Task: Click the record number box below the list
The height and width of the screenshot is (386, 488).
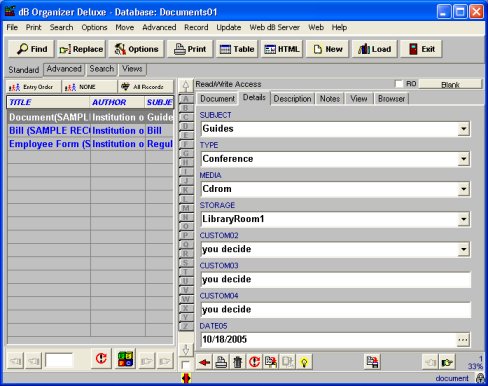Action: [59, 360]
